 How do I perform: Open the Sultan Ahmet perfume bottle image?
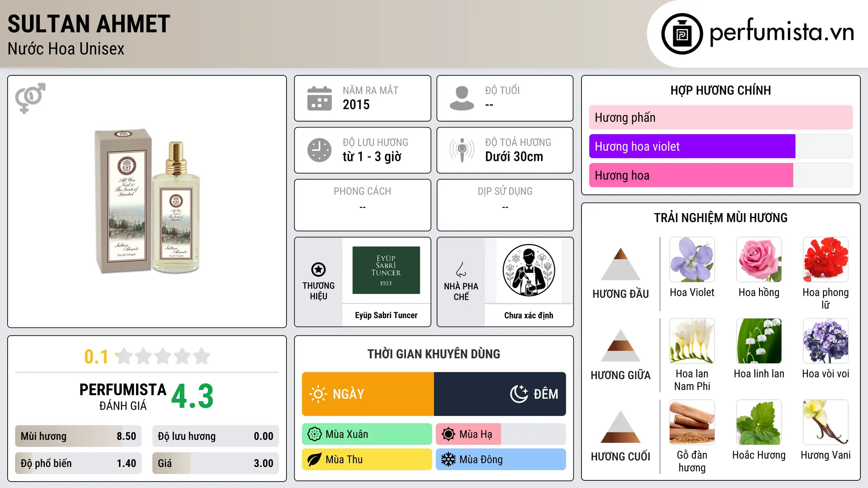point(147,202)
